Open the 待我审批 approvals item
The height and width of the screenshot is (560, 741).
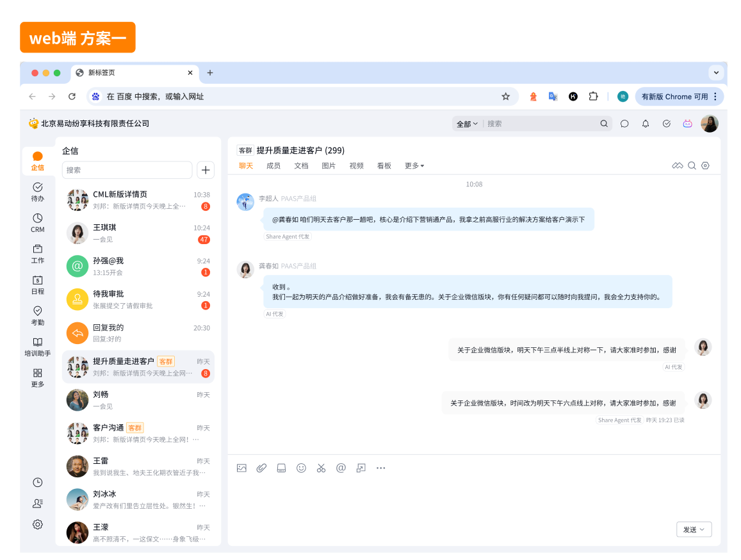[138, 300]
